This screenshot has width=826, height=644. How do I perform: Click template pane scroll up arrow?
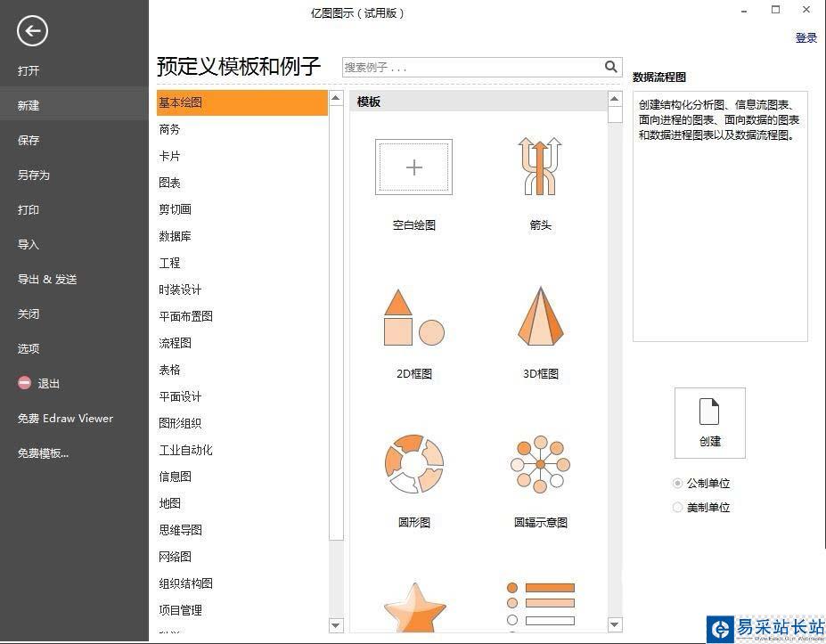[x=615, y=99]
